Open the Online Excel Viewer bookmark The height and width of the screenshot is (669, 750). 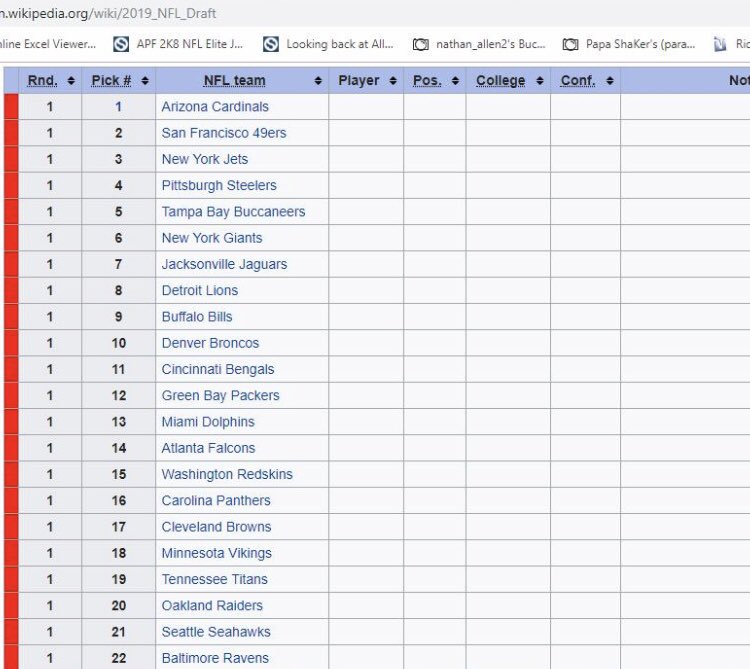(48, 44)
